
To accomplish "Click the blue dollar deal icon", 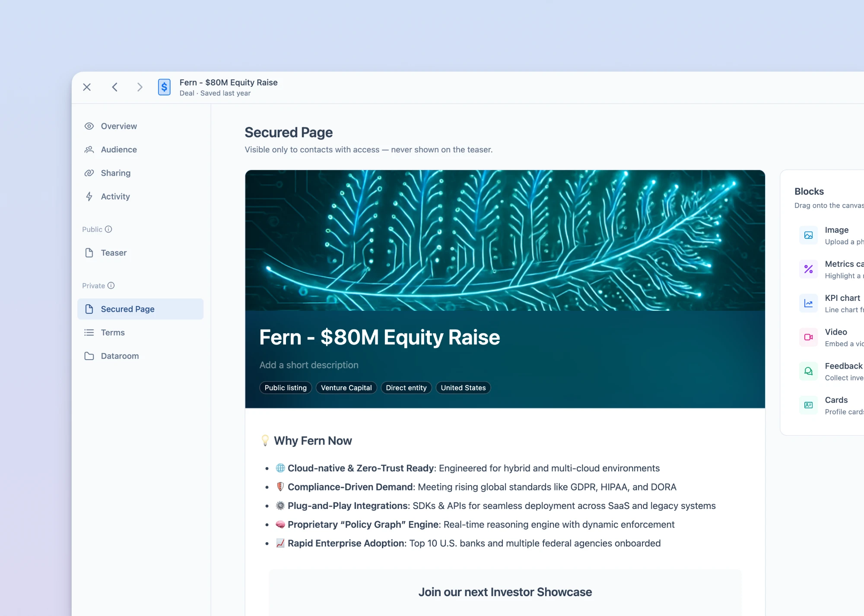I will click(x=164, y=87).
